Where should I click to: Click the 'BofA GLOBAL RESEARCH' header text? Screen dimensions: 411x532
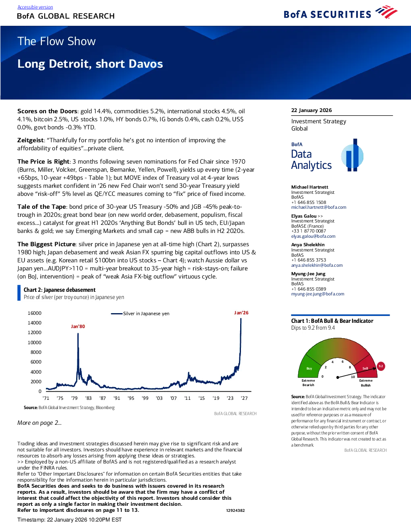(66, 16)
